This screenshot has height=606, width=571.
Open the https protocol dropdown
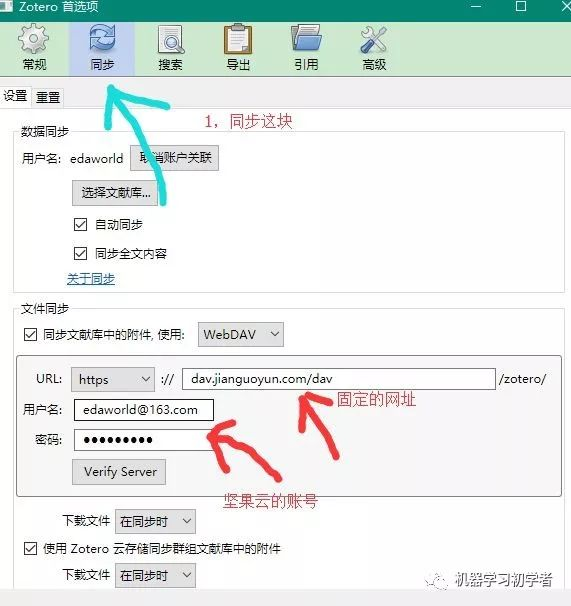click(x=113, y=379)
